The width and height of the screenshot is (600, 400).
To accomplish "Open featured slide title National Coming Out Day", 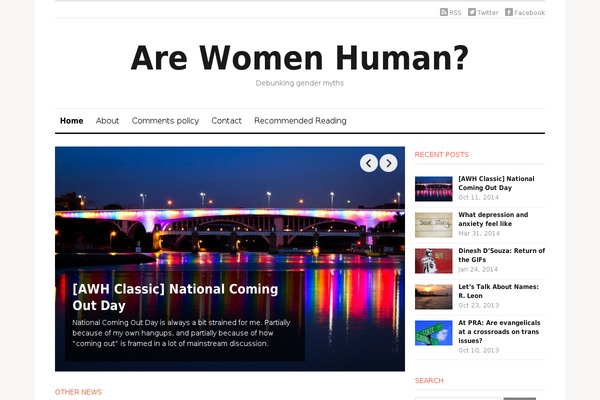I will [x=175, y=297].
